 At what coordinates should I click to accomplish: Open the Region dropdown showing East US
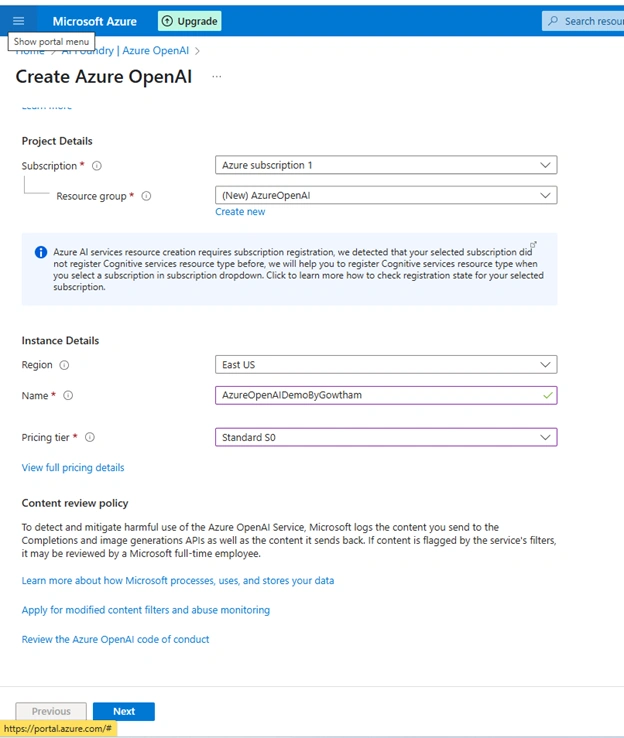[386, 365]
